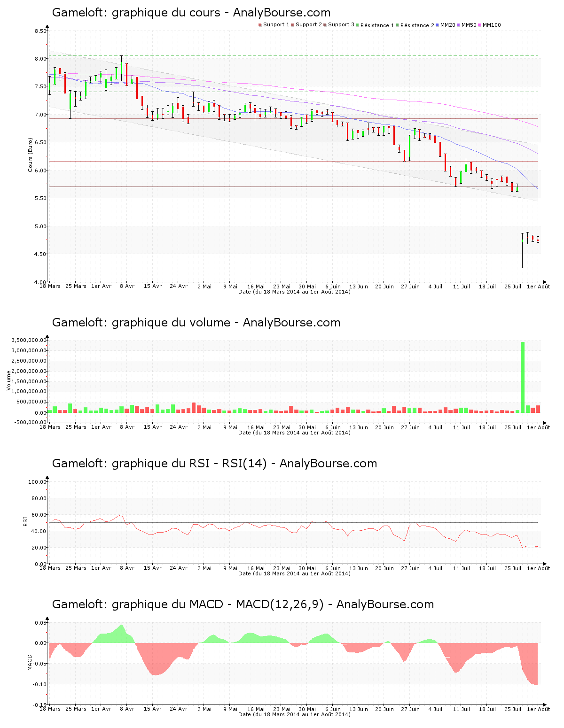Click 0.05 on the MACD axis
This screenshot has height=728, width=564.
click(41, 623)
